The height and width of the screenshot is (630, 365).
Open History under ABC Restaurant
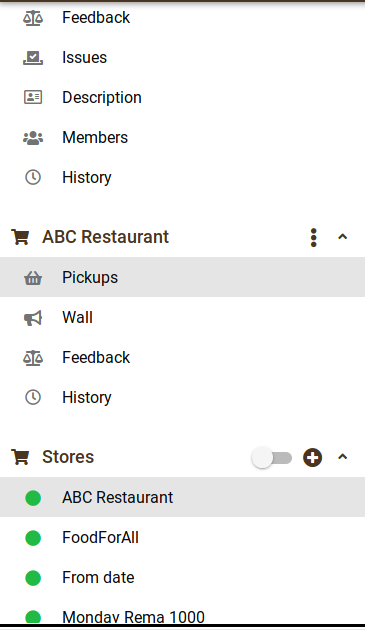pyautogui.click(x=182, y=397)
